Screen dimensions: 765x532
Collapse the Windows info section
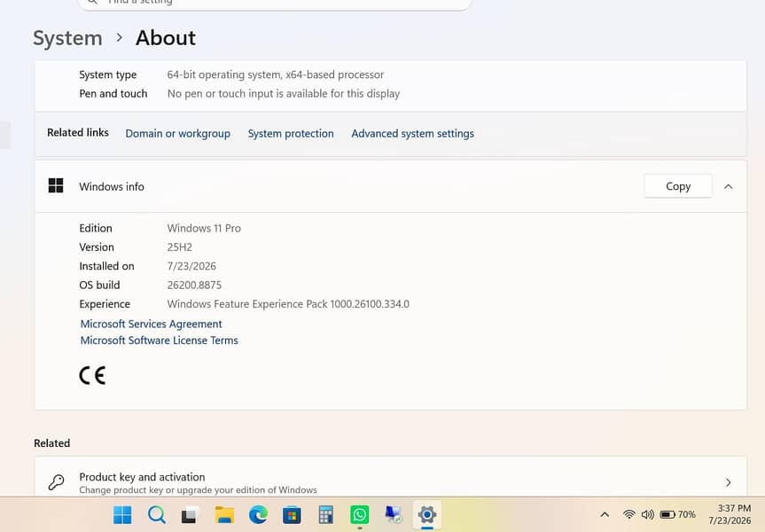point(729,186)
